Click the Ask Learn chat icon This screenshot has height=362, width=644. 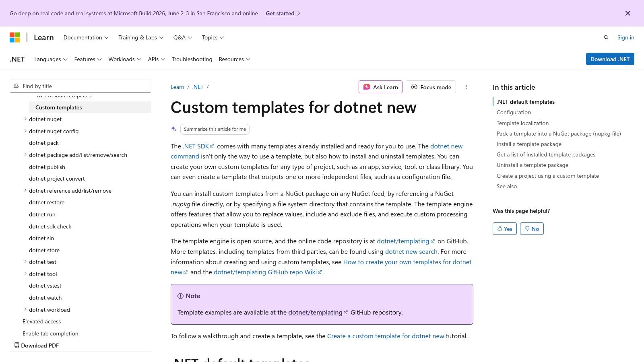(367, 87)
